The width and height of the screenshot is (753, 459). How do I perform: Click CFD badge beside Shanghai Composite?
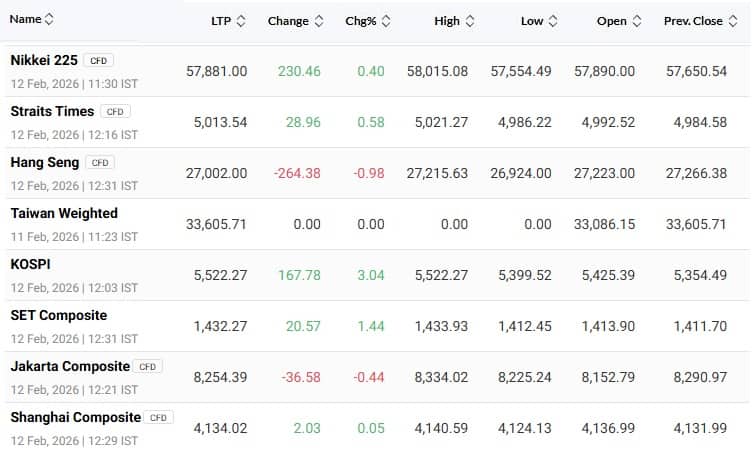click(158, 418)
